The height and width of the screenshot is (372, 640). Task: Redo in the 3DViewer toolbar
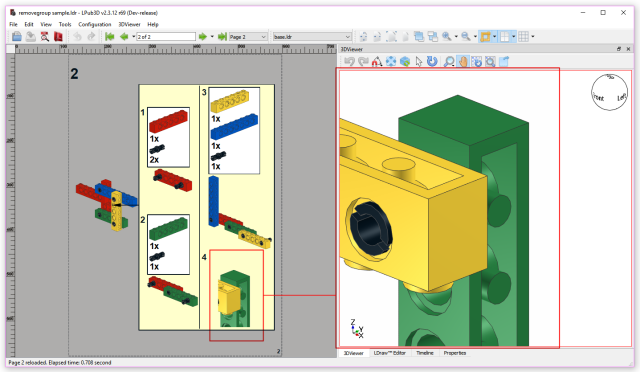tap(363, 62)
